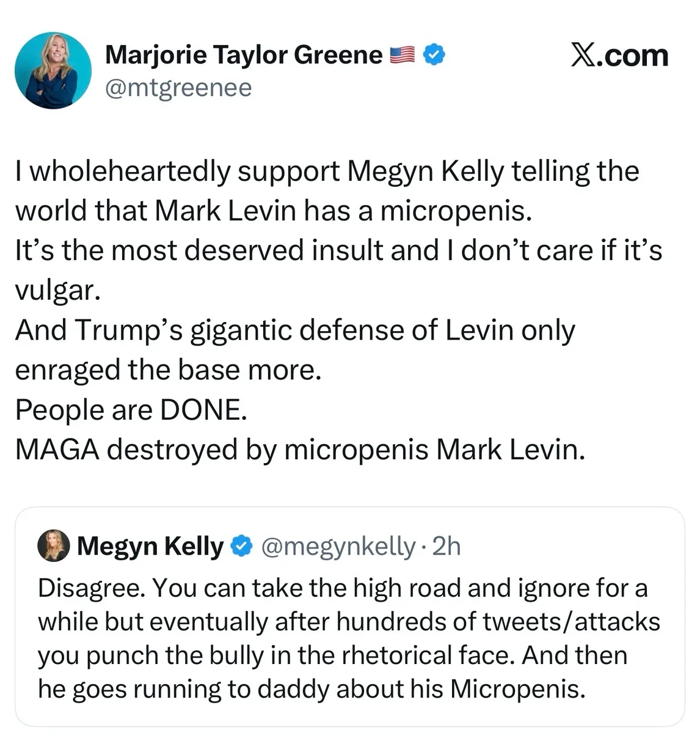Click the quoted line starting "he goes running"
Screen dimensions: 700x733
tap(312, 689)
